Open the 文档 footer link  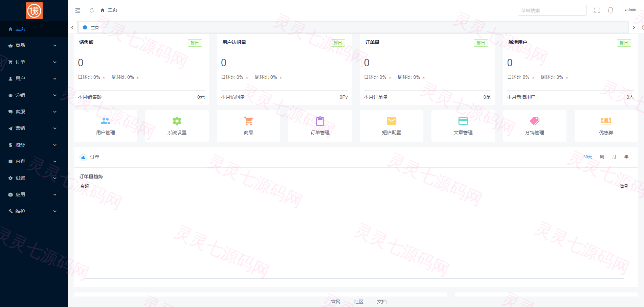coord(382,302)
